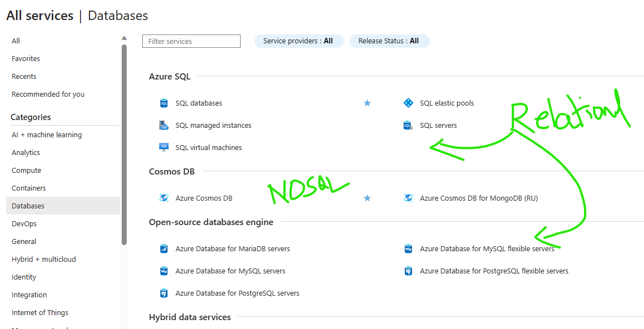This screenshot has height=329, width=644.
Task: Click the Categories heading in sidebar
Action: 31,117
